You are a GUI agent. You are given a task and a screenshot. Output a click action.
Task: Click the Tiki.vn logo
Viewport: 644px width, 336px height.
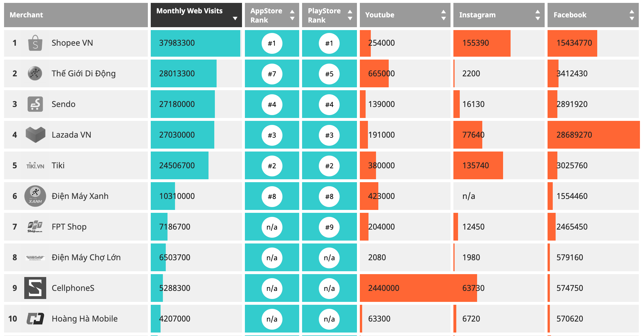tap(35, 166)
